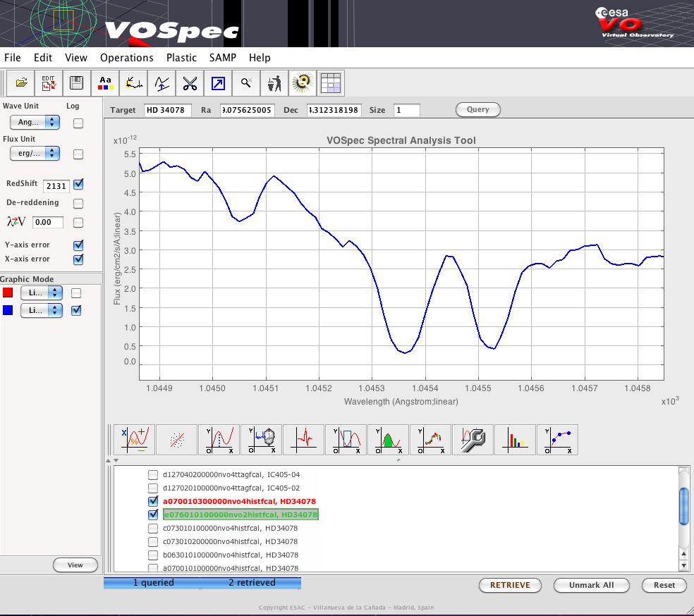Open the table grid view icon
Image resolution: width=694 pixels, height=616 pixels.
(331, 83)
